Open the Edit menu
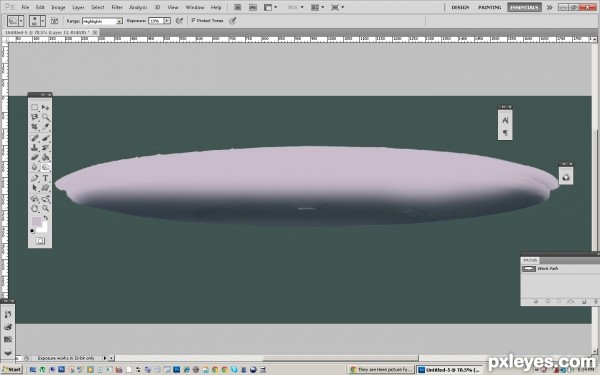This screenshot has width=600, height=375. tap(40, 7)
